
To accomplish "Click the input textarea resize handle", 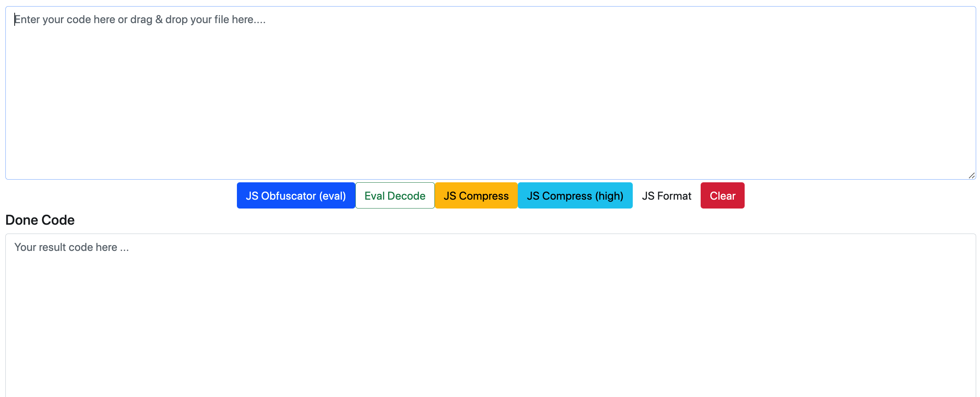I will pyautogui.click(x=971, y=175).
